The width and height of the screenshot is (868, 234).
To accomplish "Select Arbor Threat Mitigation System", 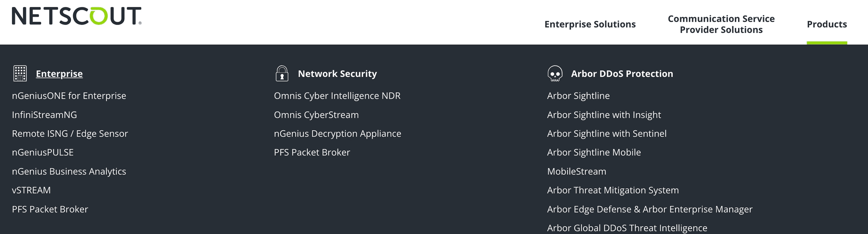I will click(x=613, y=190).
